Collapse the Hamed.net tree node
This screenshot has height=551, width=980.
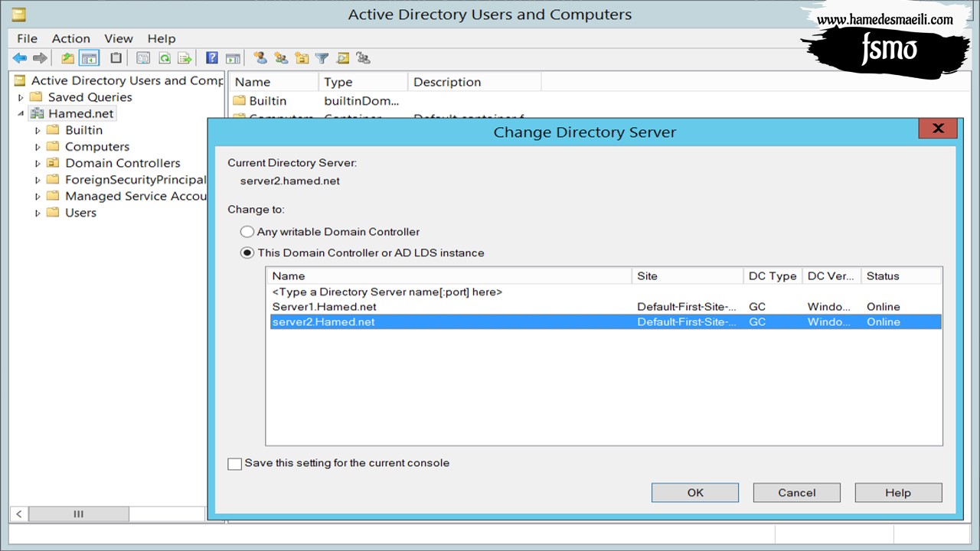point(21,114)
